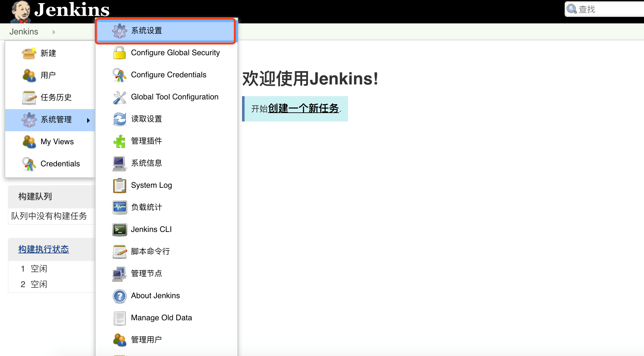The width and height of the screenshot is (644, 356).
Task: Click the puzzle piece icon for 管理插件
Action: pyautogui.click(x=119, y=141)
